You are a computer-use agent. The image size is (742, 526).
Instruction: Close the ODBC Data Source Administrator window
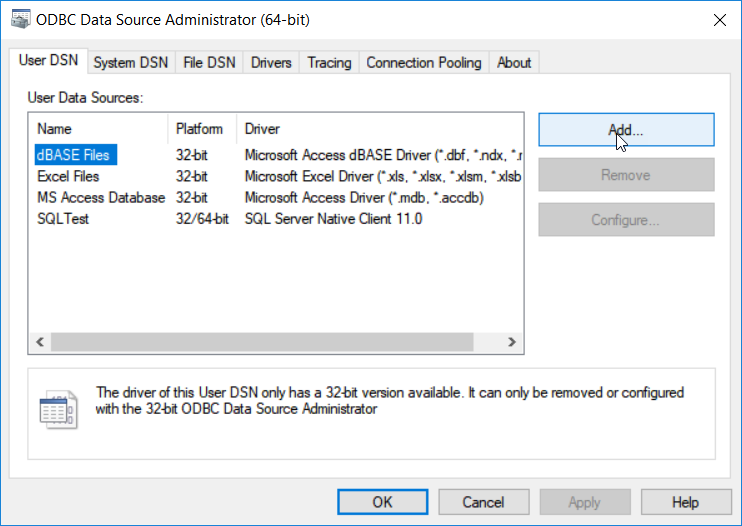718,18
